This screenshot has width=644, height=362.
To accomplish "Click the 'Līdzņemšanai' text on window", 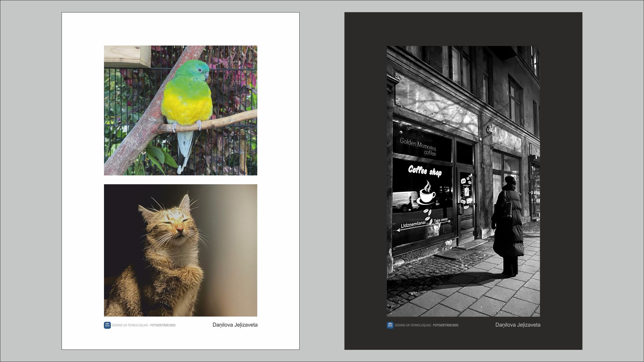I will point(413,225).
